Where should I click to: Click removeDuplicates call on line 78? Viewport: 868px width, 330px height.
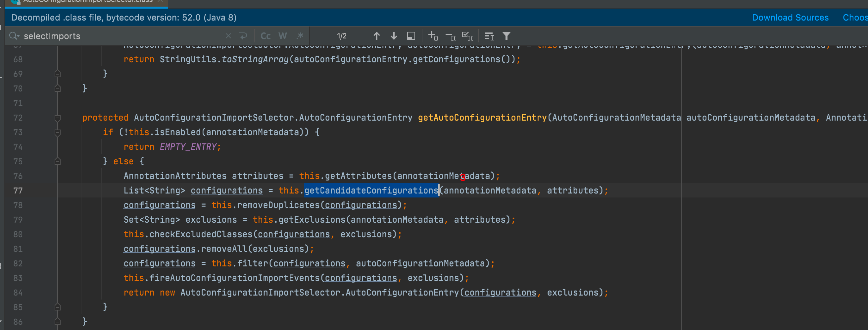click(278, 205)
